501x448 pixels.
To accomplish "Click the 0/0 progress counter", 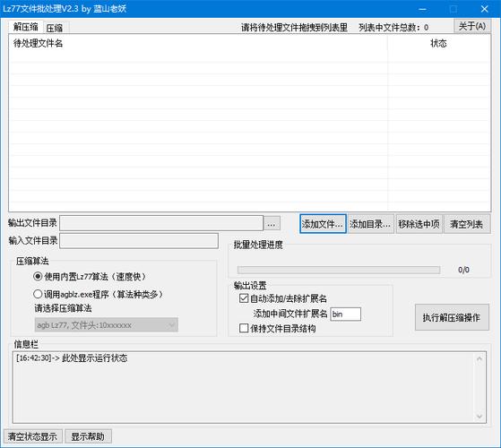I will click(x=463, y=270).
